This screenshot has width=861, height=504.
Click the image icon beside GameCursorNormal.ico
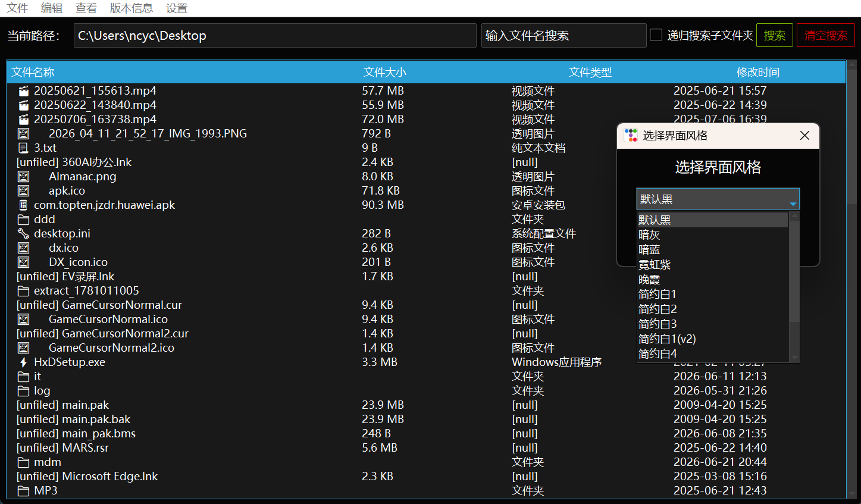click(x=23, y=320)
